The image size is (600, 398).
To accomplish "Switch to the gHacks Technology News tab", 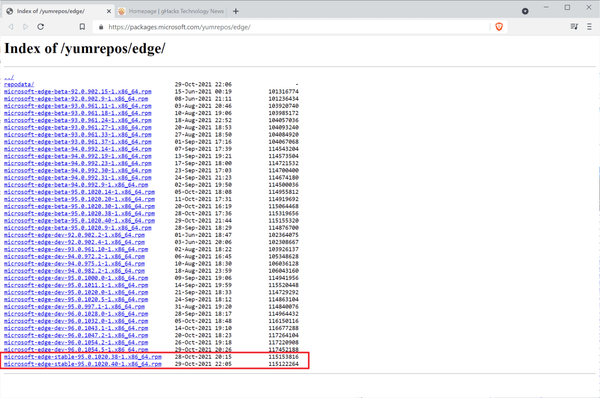I will pyautogui.click(x=171, y=11).
